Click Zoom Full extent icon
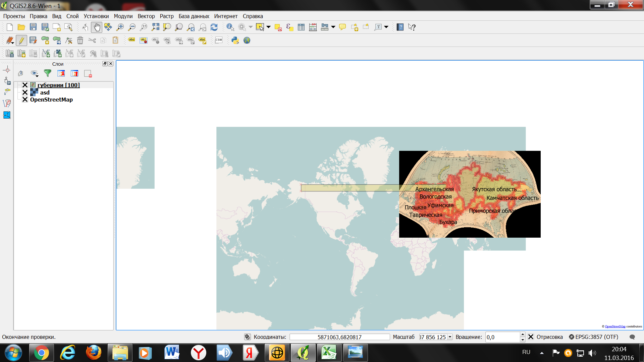The image size is (644, 362). [x=155, y=27]
